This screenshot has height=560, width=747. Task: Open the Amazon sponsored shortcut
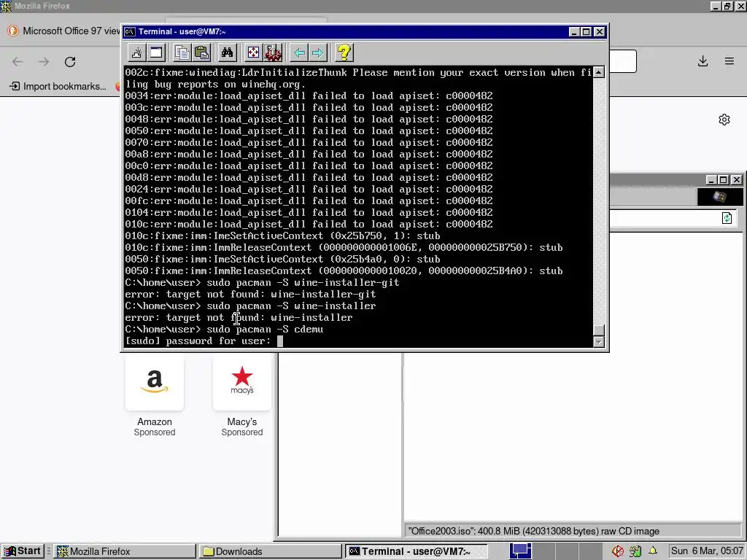pyautogui.click(x=155, y=382)
